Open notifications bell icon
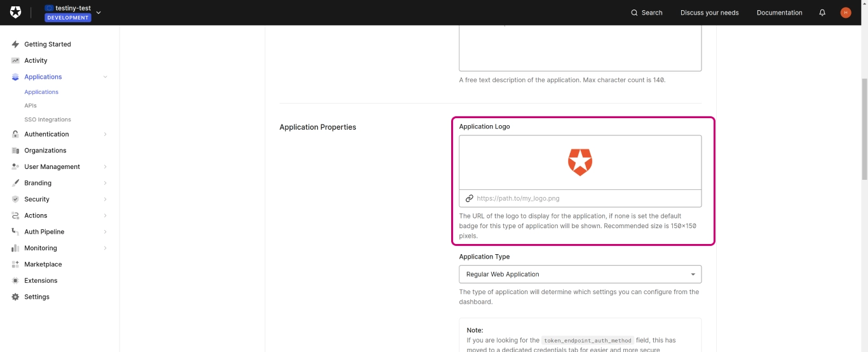Image resolution: width=868 pixels, height=352 pixels. tap(822, 13)
